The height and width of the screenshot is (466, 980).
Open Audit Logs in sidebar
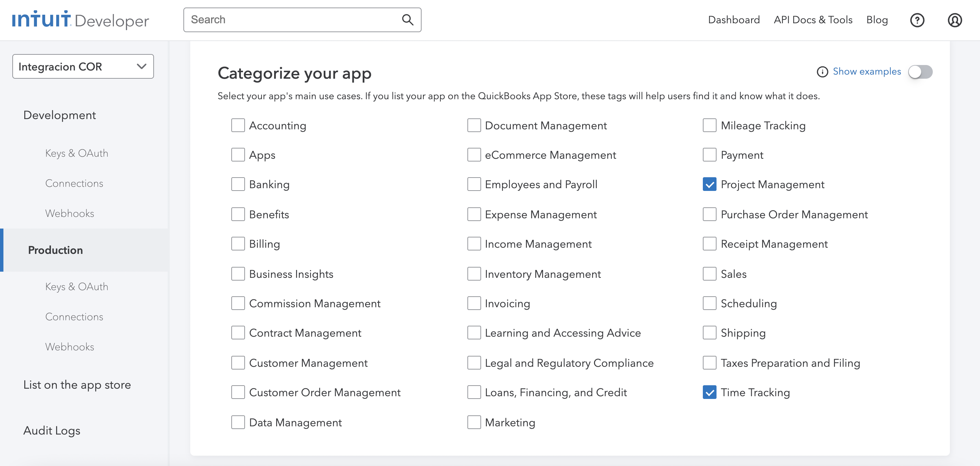pyautogui.click(x=52, y=430)
